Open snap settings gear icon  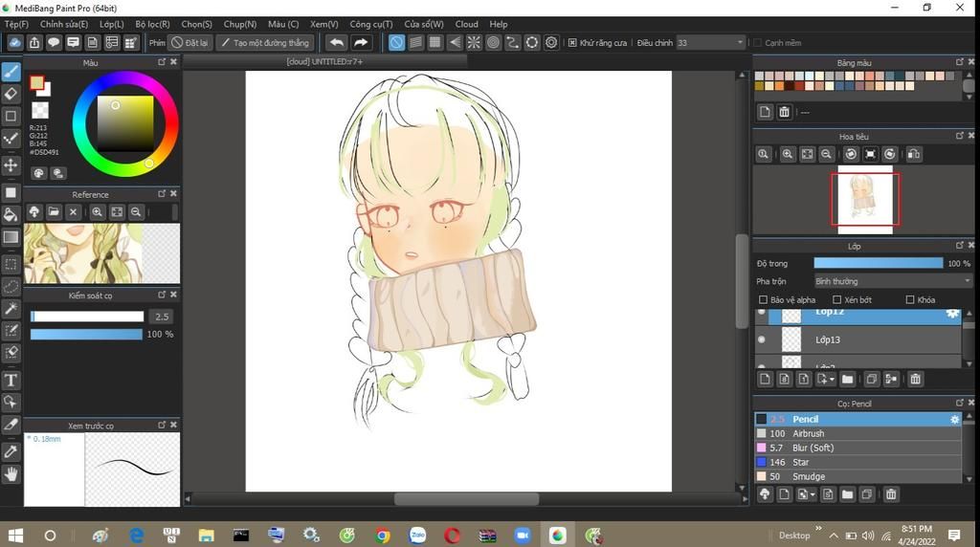tap(551, 42)
